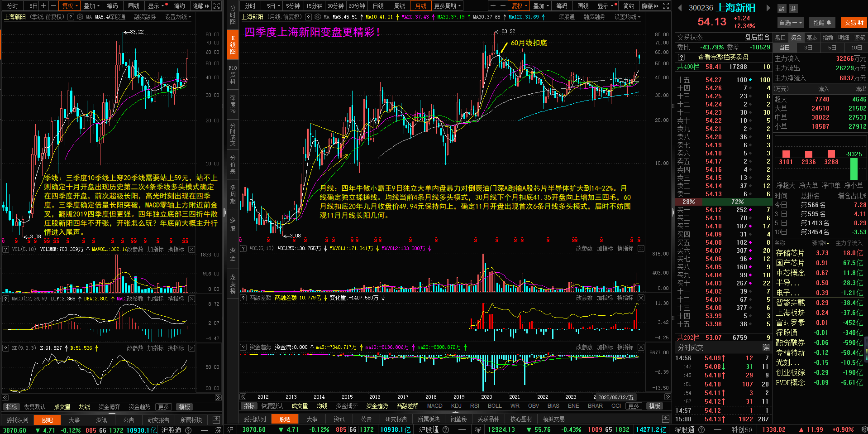Expand 设置均线 dropdown in right chart

coord(627,17)
